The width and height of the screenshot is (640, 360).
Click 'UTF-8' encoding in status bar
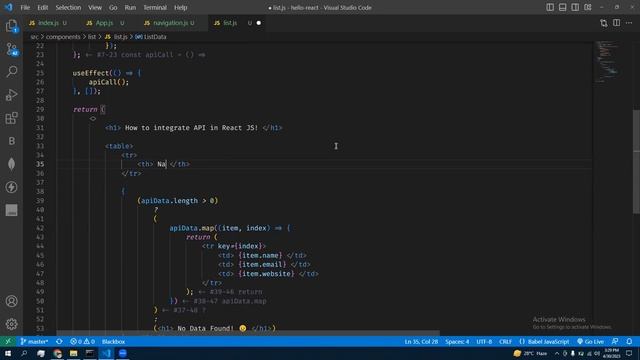click(484, 342)
